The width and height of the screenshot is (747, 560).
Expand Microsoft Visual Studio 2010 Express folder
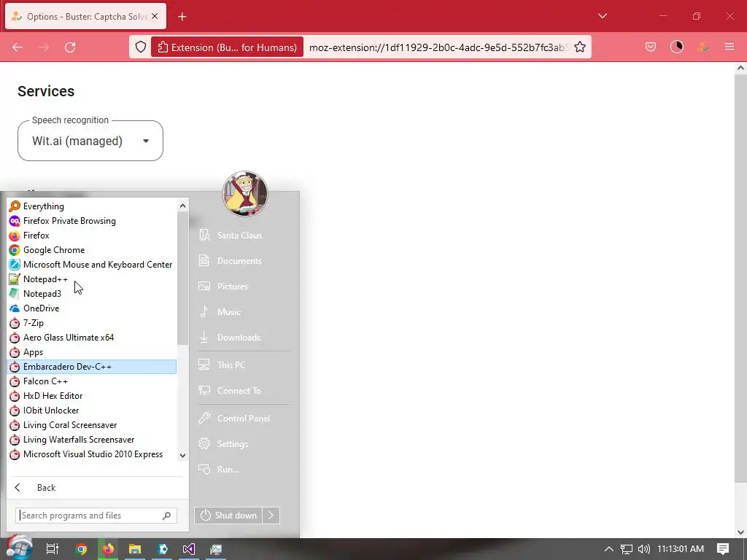[x=92, y=454]
